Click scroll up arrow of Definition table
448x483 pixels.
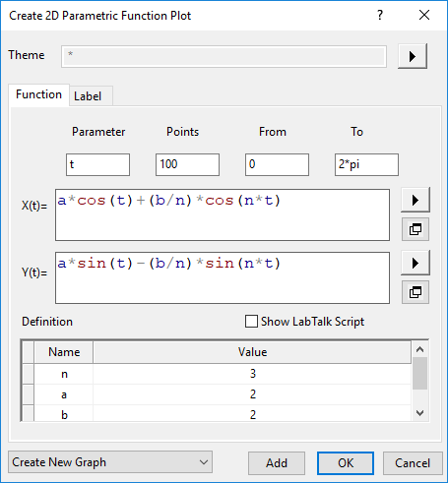coord(419,349)
